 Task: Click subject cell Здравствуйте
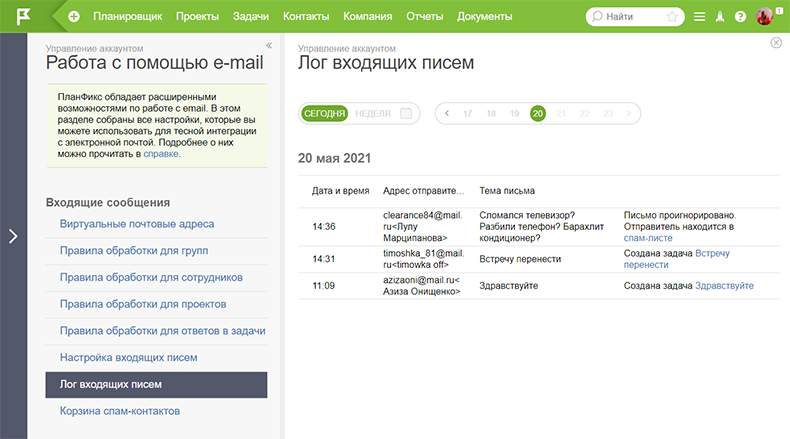[508, 286]
